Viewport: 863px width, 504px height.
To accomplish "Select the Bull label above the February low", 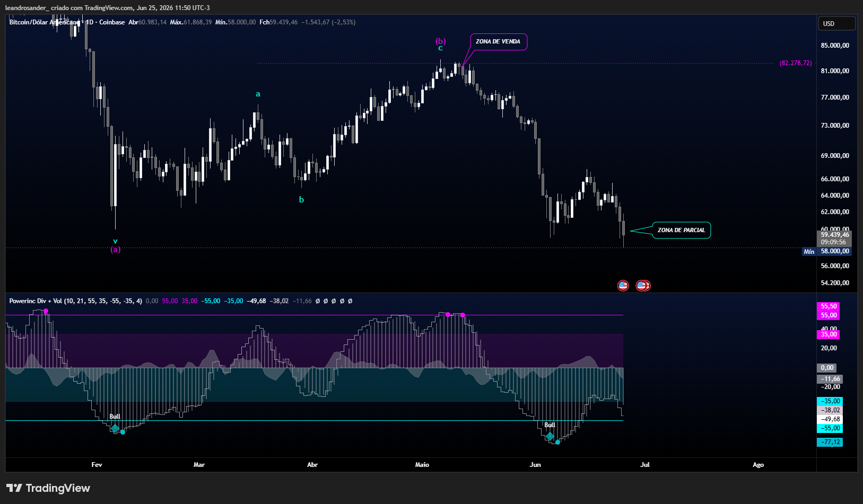I will [115, 417].
